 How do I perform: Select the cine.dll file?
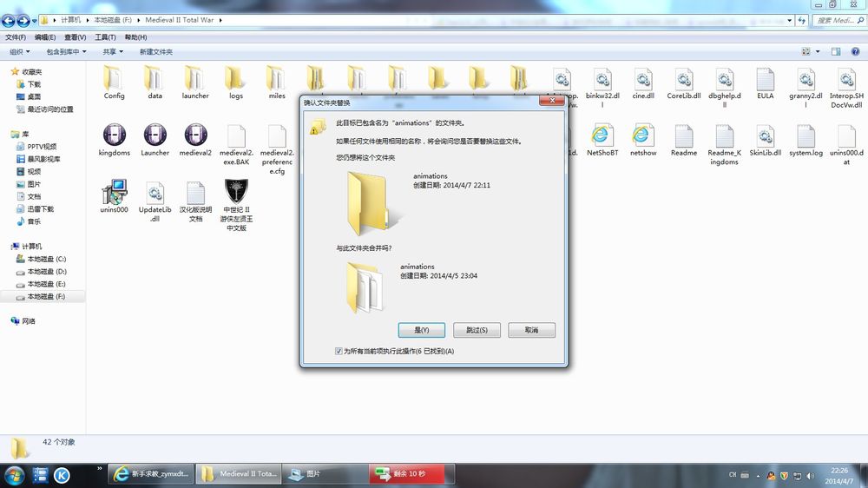coord(643,83)
